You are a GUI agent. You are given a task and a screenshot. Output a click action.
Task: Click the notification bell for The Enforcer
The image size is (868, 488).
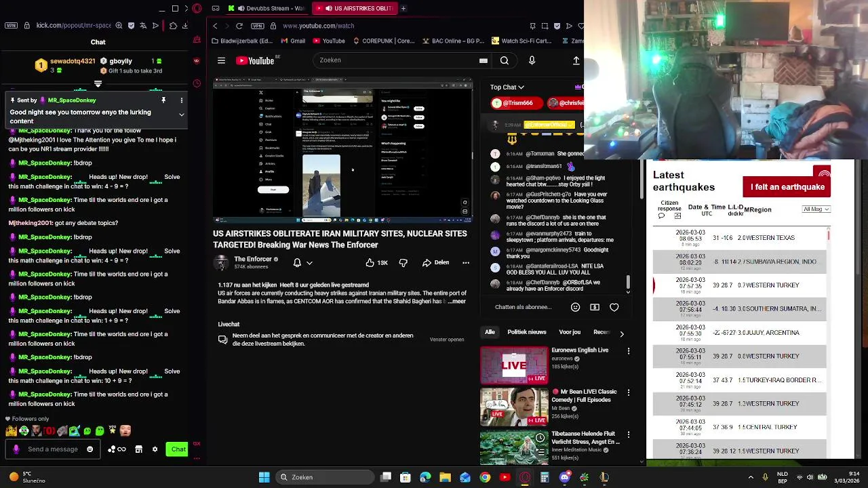click(x=297, y=262)
